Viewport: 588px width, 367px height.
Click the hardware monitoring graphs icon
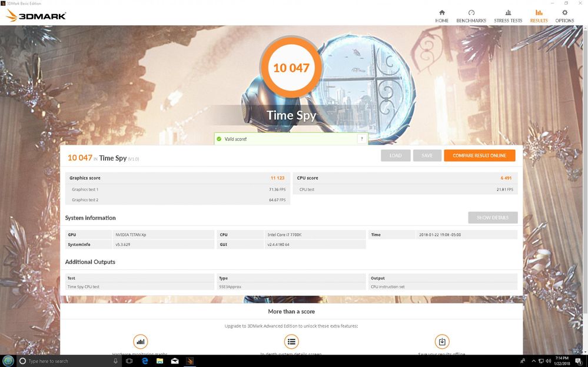[x=141, y=342]
